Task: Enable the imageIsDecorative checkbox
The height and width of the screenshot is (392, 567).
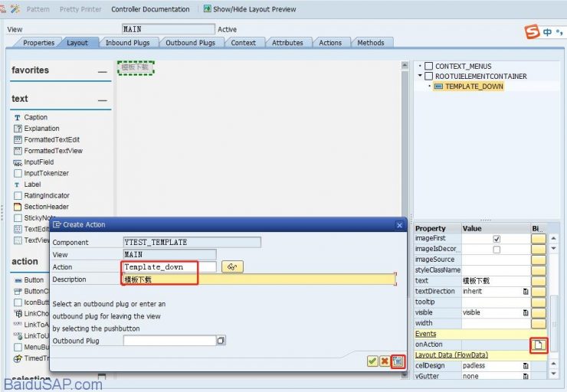Action: click(497, 250)
